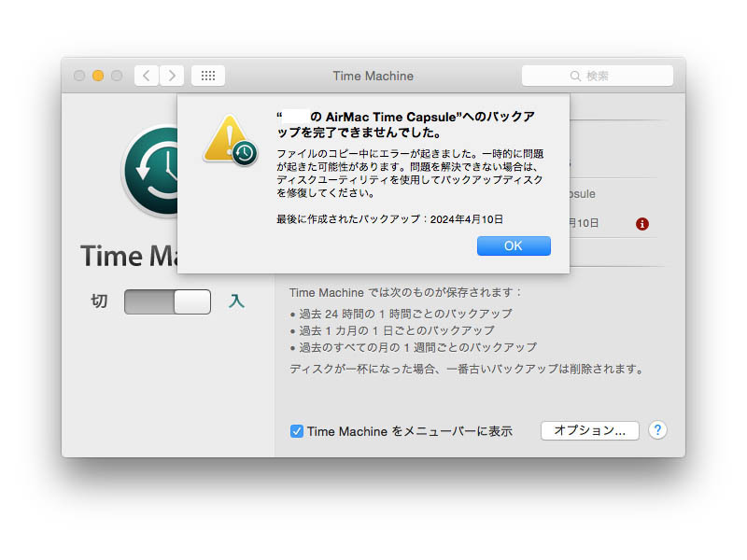Click the yellow warning icon in the dialog
747x560 pixels.
coord(231,141)
